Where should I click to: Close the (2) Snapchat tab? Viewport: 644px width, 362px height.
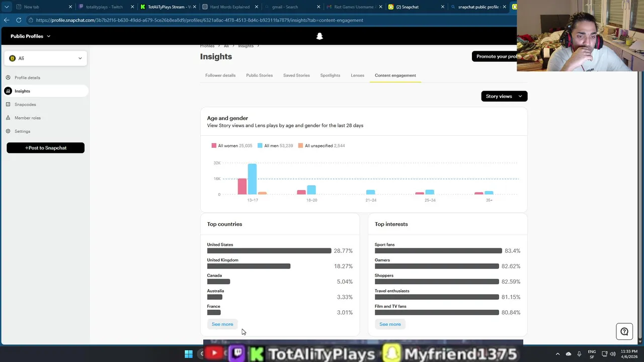coord(443,7)
